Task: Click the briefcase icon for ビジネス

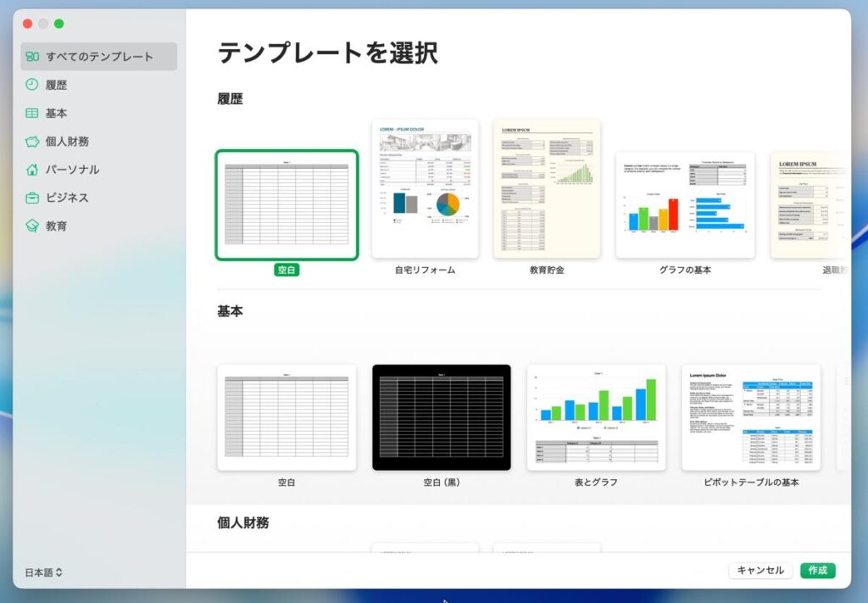Action: click(32, 198)
